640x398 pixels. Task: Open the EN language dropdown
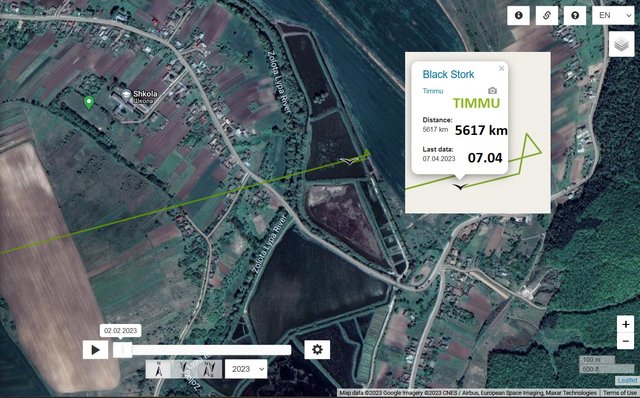click(613, 16)
